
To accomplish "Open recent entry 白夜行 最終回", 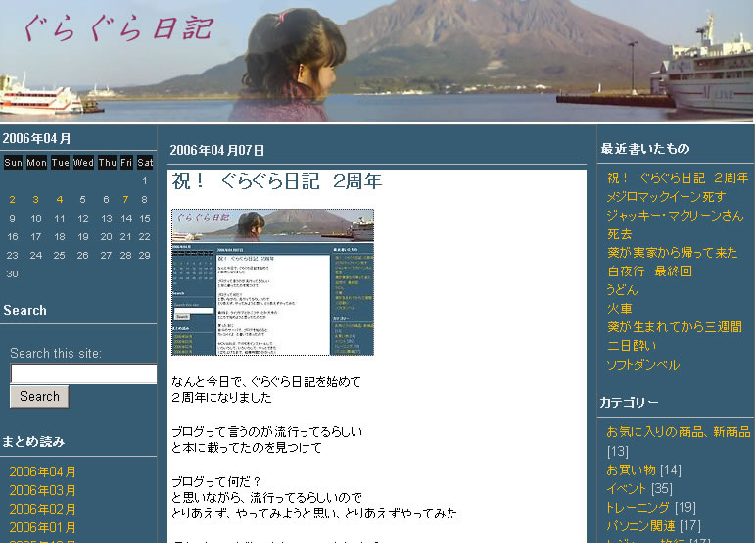I will [x=649, y=271].
